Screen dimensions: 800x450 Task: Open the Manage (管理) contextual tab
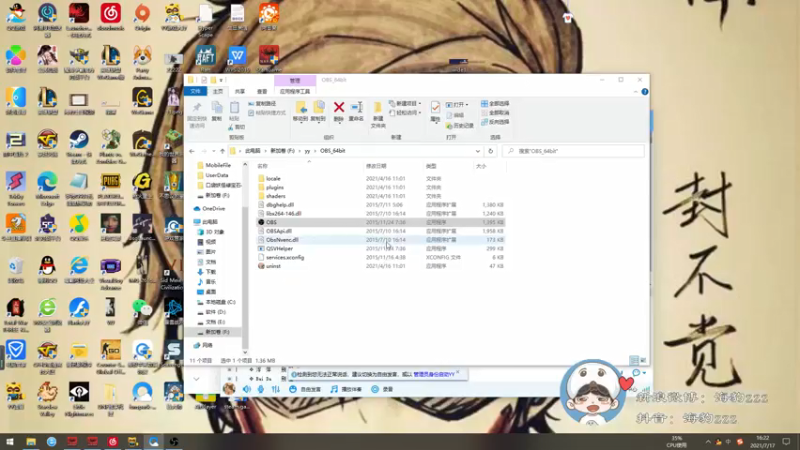coord(295,80)
